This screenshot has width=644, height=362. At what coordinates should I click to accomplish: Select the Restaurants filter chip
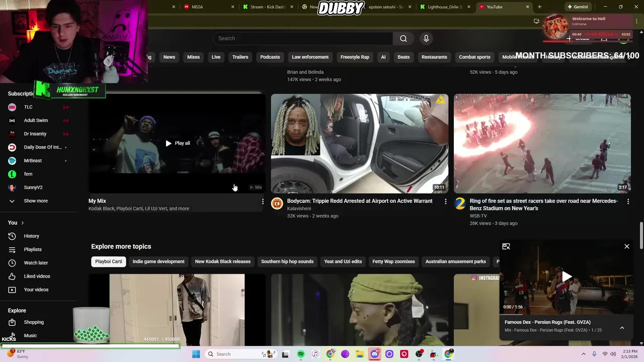click(434, 57)
